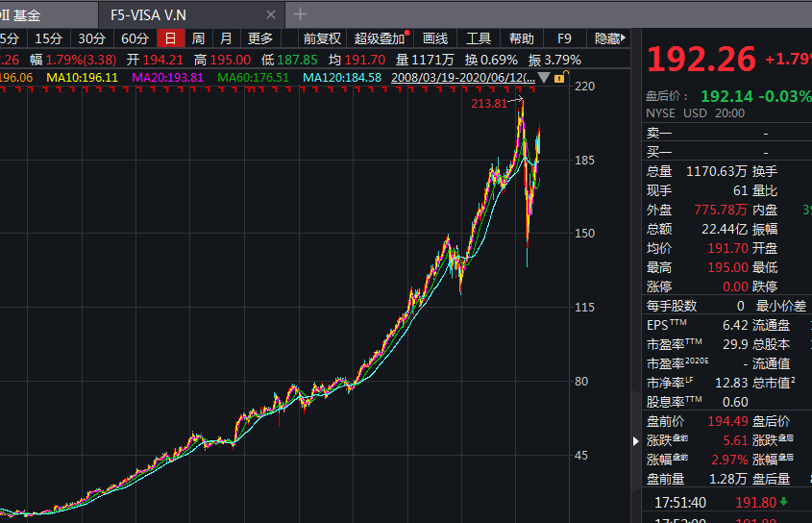Click the MA120:184.58 indicator label
Screen dimensions: 812x523
click(342, 78)
